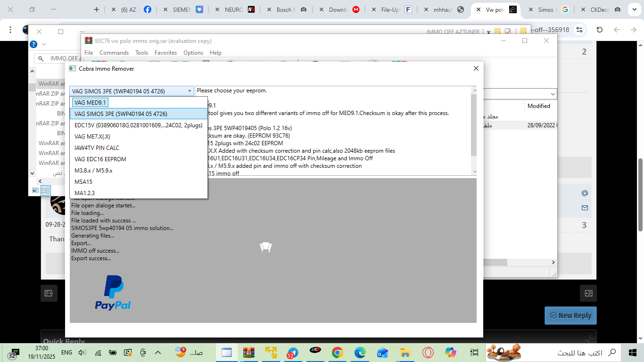Click the 'File loaded with success ...' log line

click(x=104, y=221)
